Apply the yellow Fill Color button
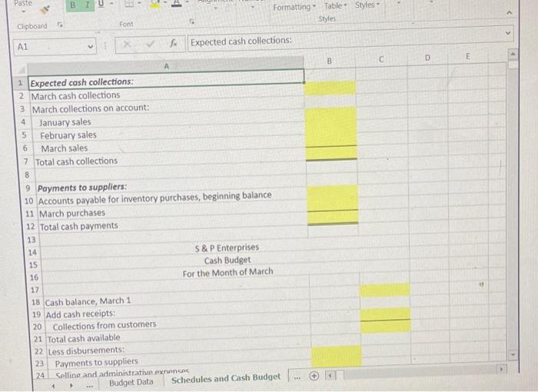 [155, 3]
